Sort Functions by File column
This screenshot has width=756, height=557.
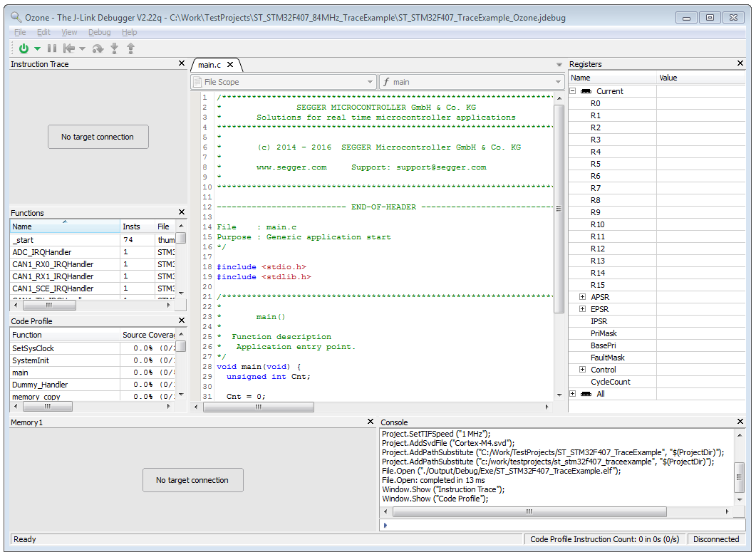165,227
